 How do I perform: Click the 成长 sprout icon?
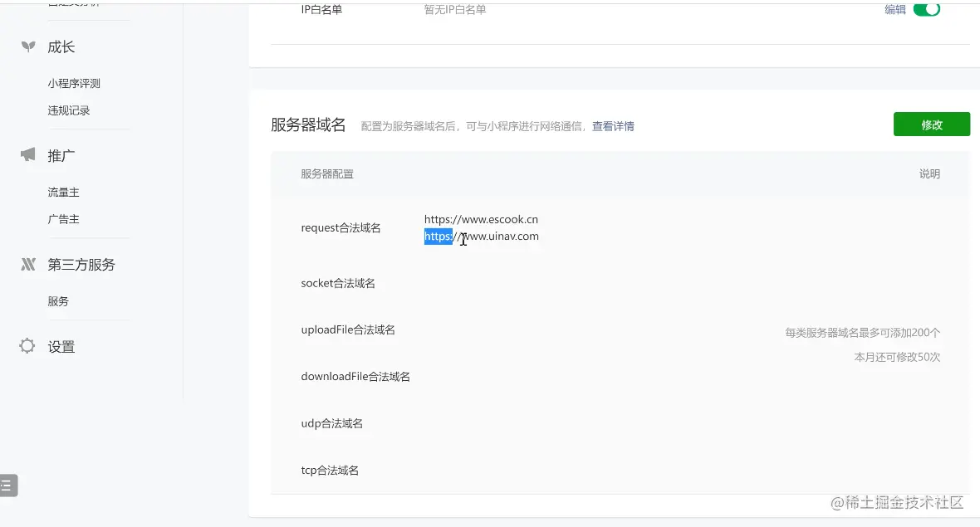tap(28, 46)
